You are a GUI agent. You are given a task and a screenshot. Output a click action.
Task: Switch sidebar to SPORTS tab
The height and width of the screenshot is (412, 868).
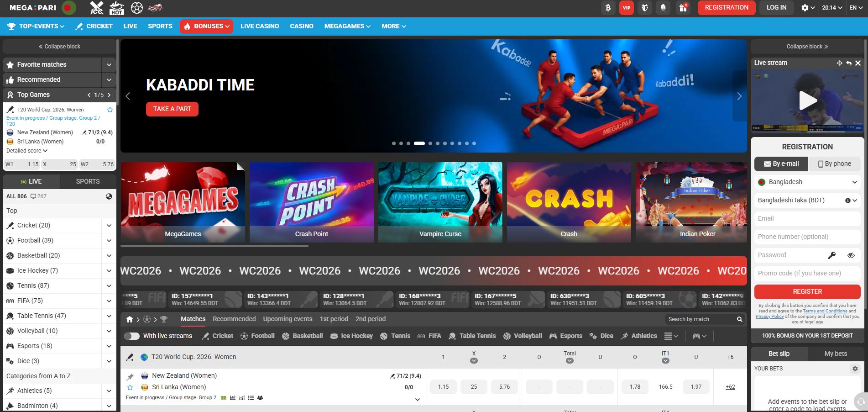click(x=88, y=181)
